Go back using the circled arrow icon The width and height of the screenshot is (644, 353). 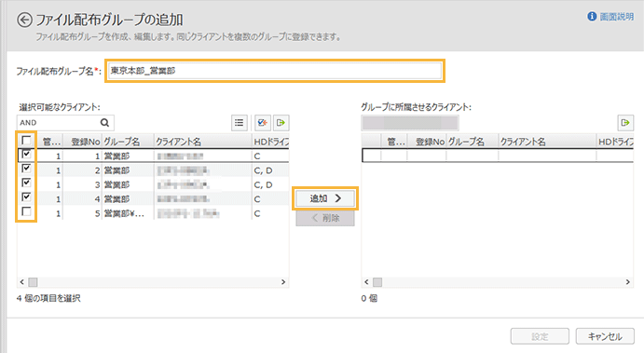coord(24,20)
